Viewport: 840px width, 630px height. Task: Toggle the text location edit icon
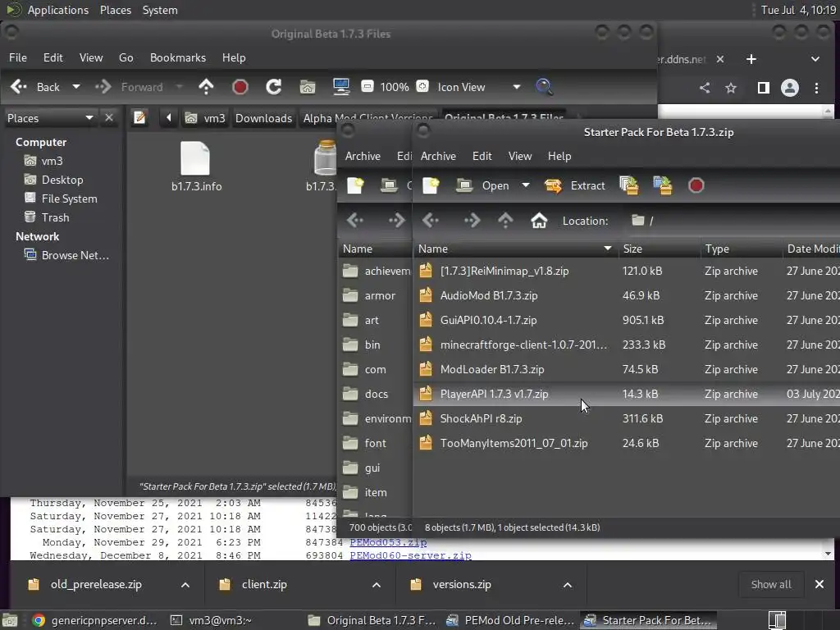coord(139,118)
